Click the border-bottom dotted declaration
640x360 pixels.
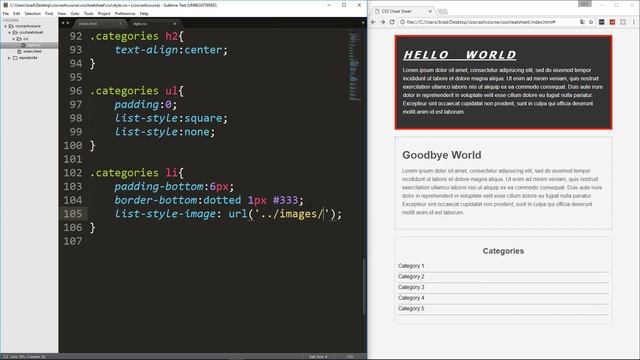click(x=209, y=200)
